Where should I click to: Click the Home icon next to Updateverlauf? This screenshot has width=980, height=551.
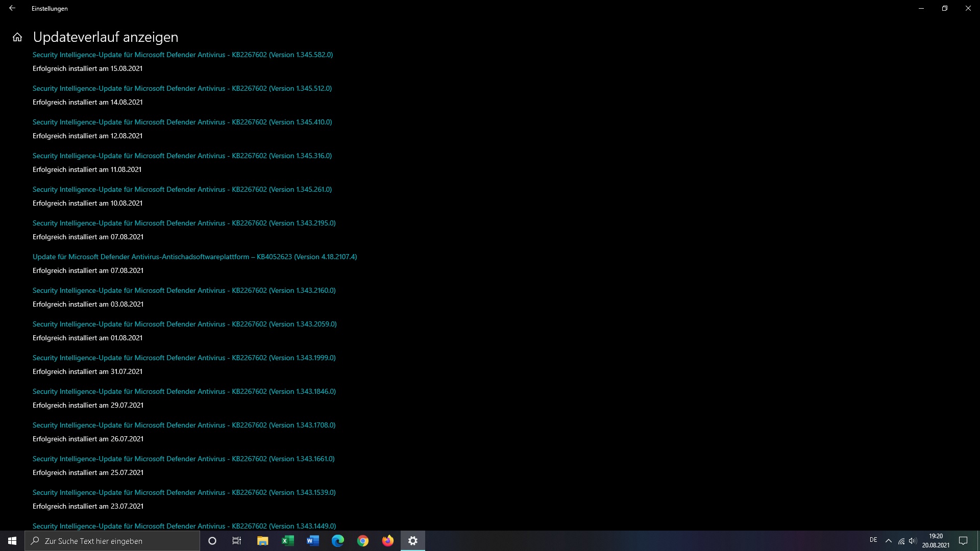[17, 37]
